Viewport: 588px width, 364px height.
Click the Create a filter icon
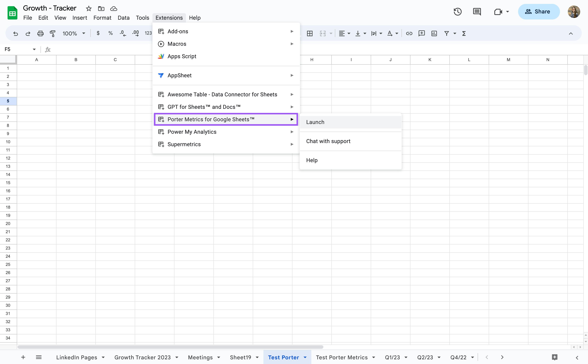point(447,33)
